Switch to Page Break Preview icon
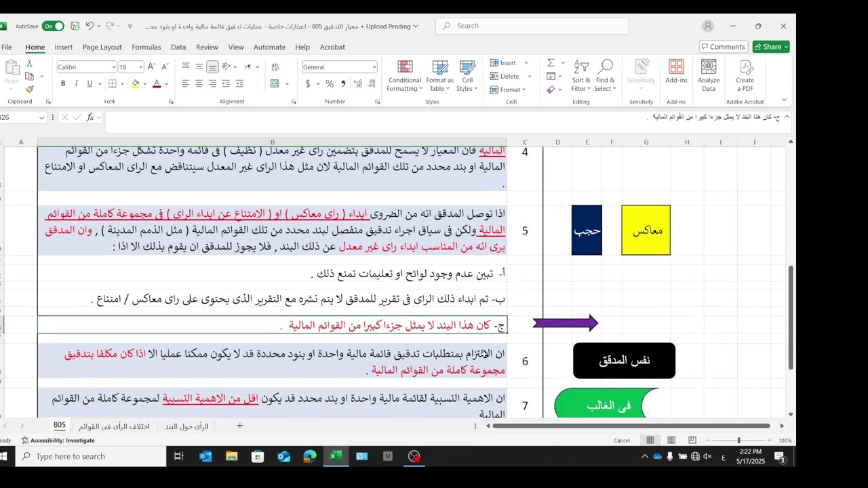 692,441
